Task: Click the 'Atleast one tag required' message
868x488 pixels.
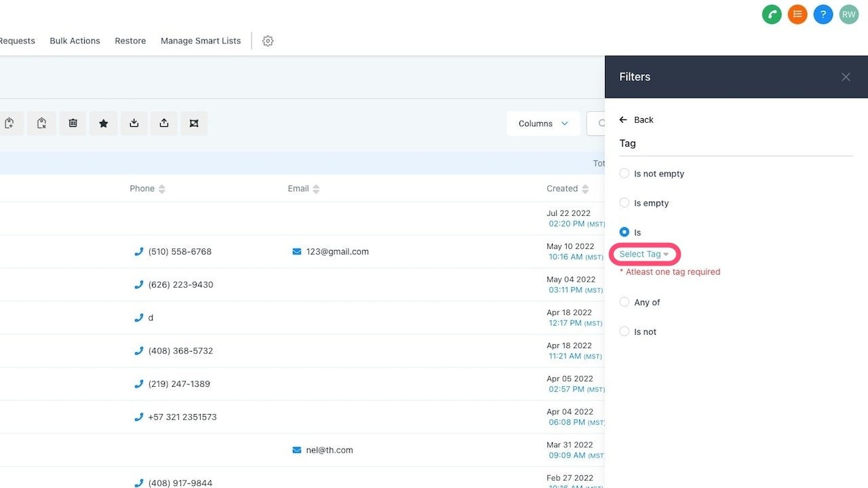Action: tap(670, 271)
